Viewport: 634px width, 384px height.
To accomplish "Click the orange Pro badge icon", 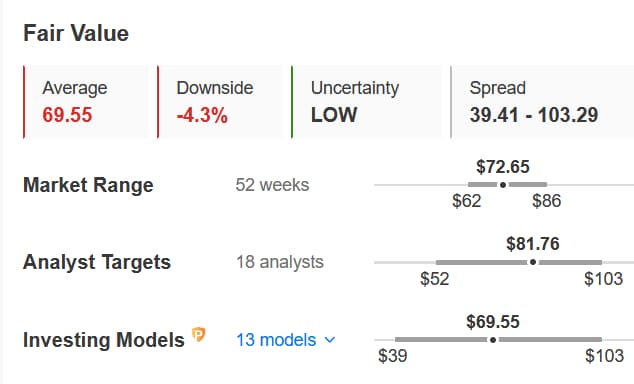I will coord(199,335).
